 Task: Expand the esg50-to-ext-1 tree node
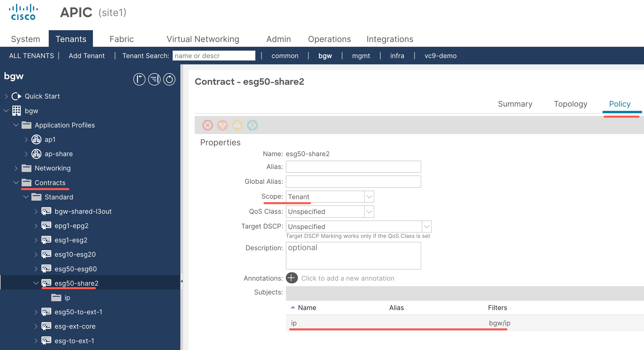(x=36, y=312)
